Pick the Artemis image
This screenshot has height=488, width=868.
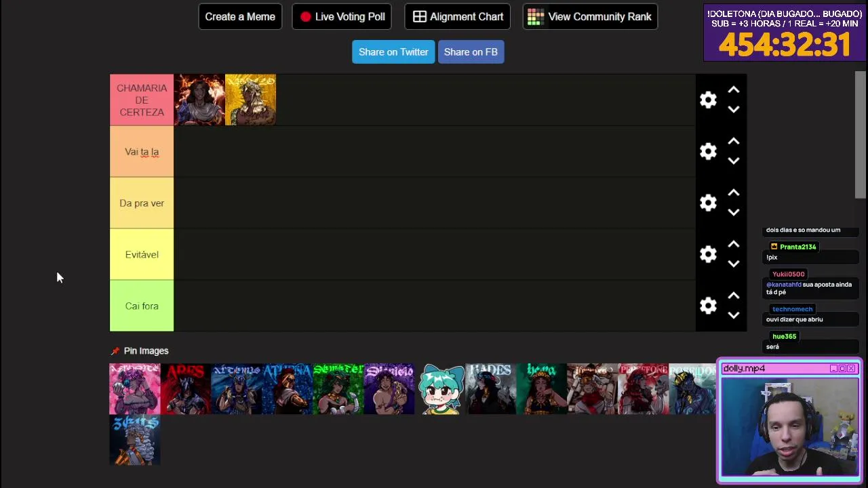pos(237,388)
